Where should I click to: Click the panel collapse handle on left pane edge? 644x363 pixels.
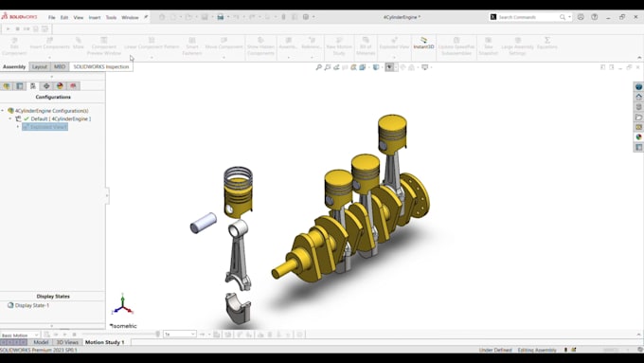pos(107,195)
